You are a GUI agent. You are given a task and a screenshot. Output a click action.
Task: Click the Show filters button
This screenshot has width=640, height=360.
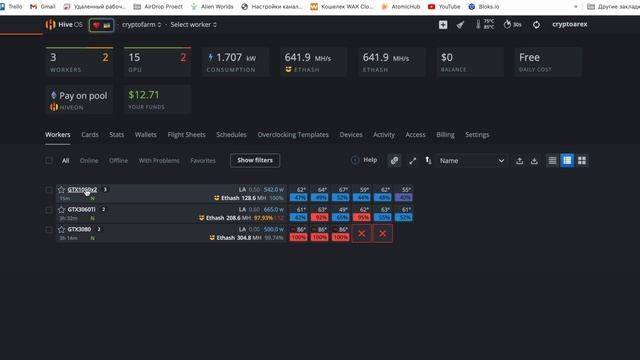[255, 160]
